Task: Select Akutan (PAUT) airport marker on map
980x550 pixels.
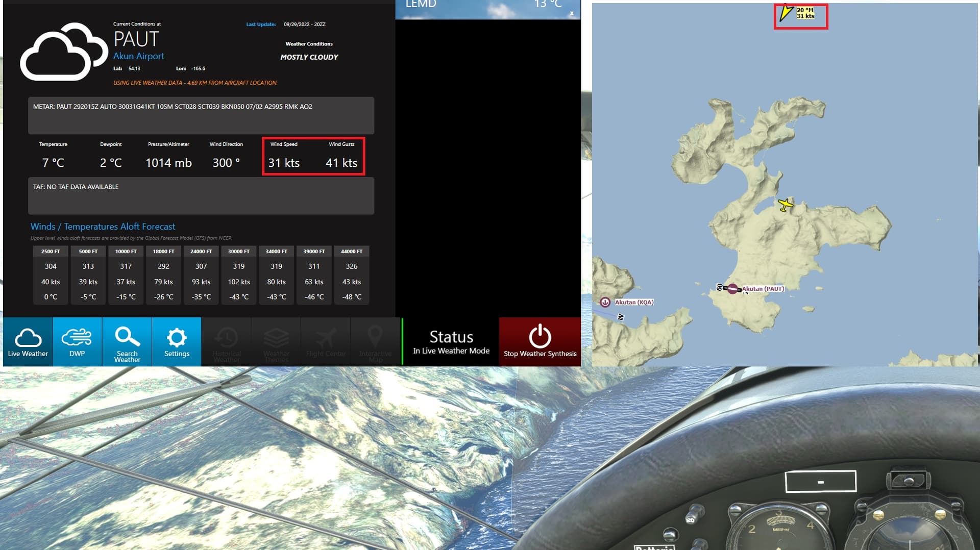Action: point(732,289)
